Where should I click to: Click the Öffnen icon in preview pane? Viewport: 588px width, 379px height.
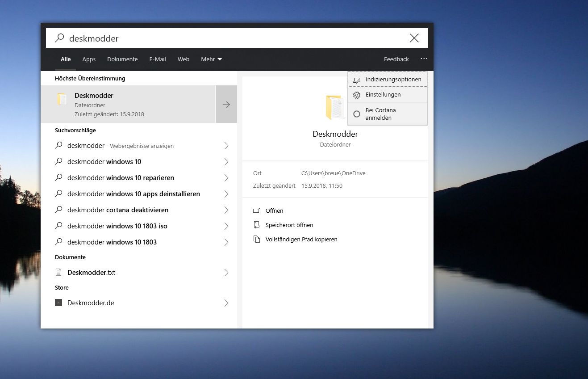[256, 211]
